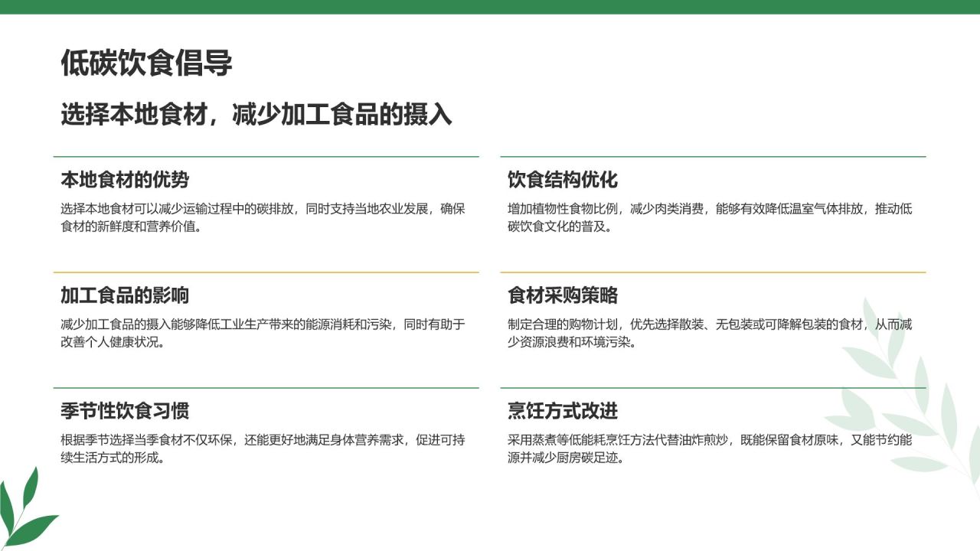Screen dimensions: 980x551
Task: Select the heading 饮食结构优化
Action: (x=563, y=180)
